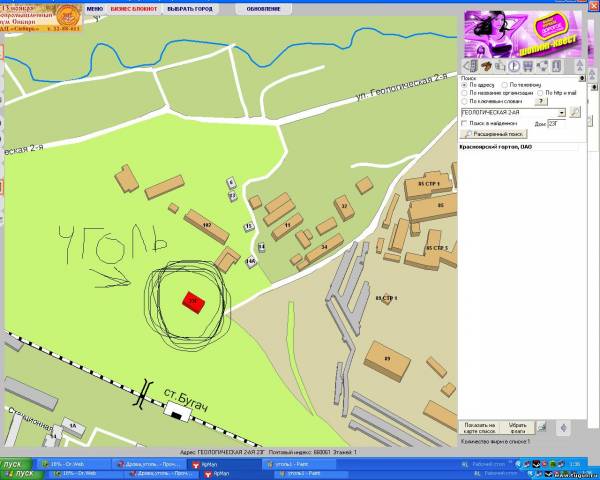Screen dimensions: 600x480
Task: Click the shopping cart toolbar icon
Action: click(x=528, y=66)
